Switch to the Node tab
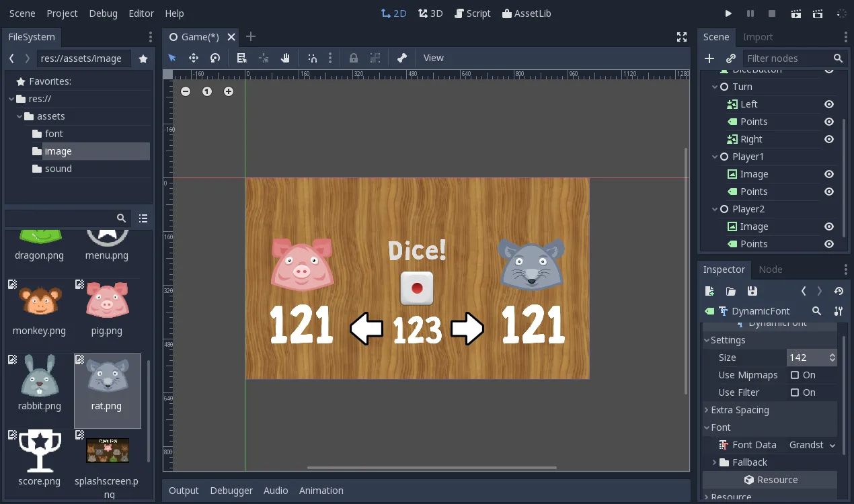The height and width of the screenshot is (504, 854). (771, 269)
